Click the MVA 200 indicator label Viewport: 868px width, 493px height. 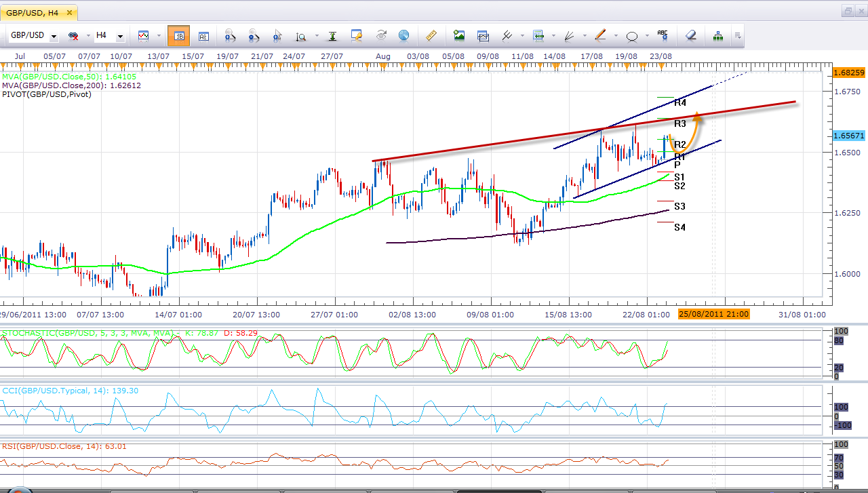click(71, 85)
